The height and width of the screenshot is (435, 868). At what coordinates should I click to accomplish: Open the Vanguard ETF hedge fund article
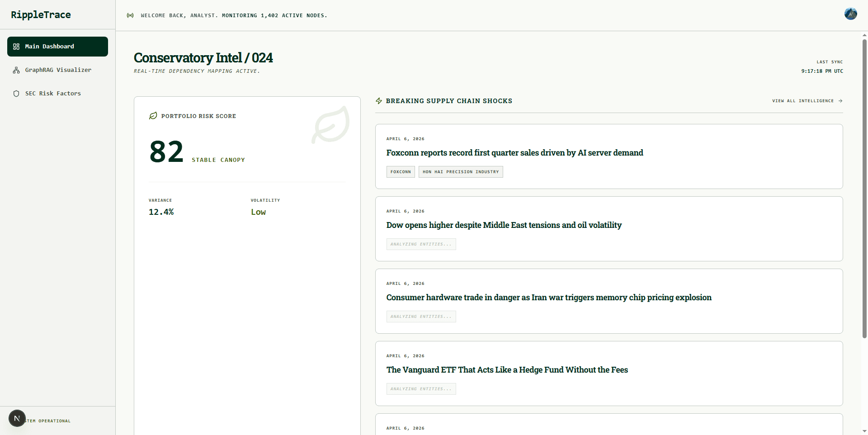coord(507,370)
